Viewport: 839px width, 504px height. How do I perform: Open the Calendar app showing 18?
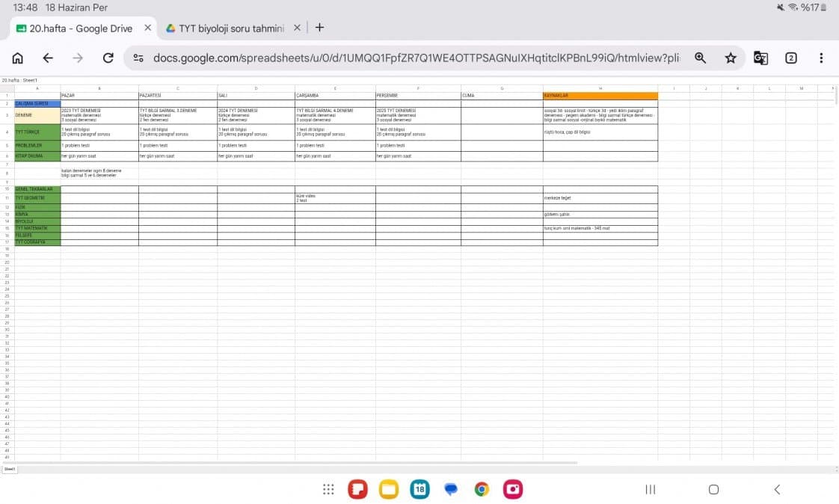420,489
